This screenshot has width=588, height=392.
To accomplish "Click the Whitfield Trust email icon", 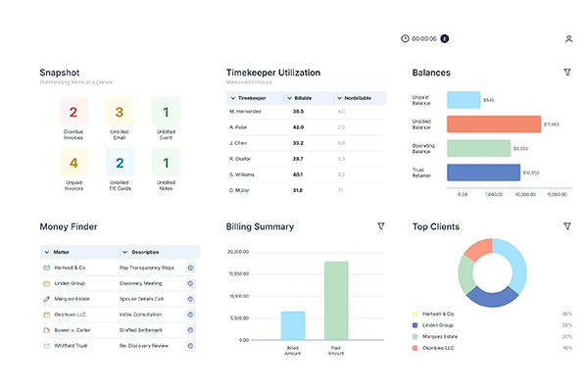I will [x=46, y=346].
